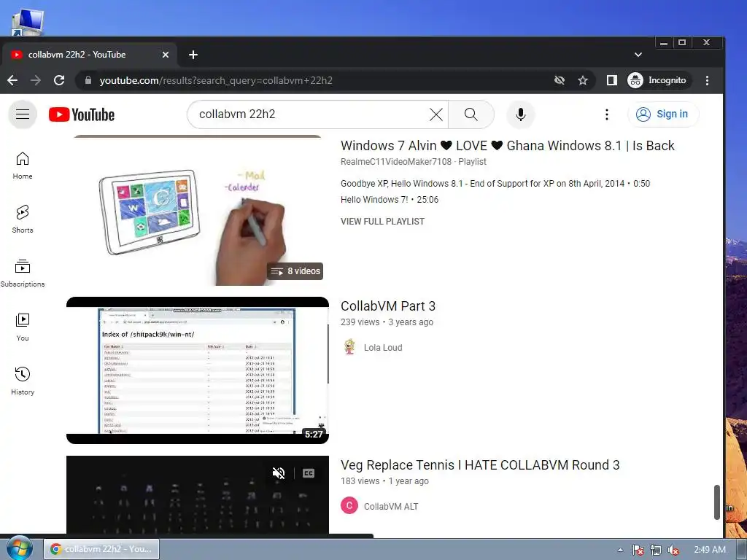
Task: Open the CollabVM Part 3 thumbnail
Action: (x=197, y=370)
